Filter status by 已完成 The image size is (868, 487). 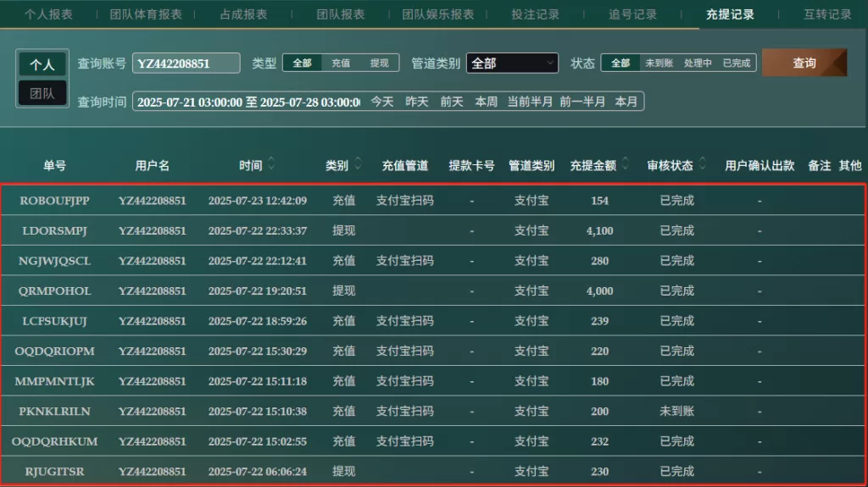pyautogui.click(x=737, y=63)
